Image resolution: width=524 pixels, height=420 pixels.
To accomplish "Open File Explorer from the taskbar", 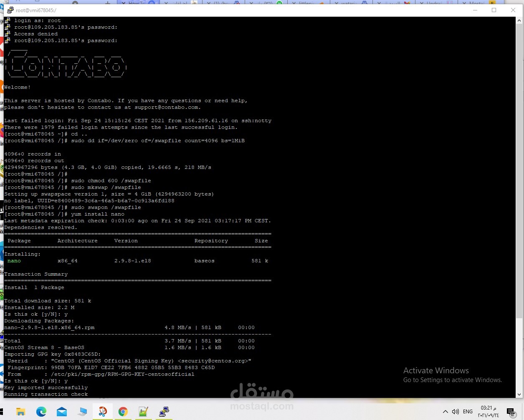I will click(x=20, y=412).
